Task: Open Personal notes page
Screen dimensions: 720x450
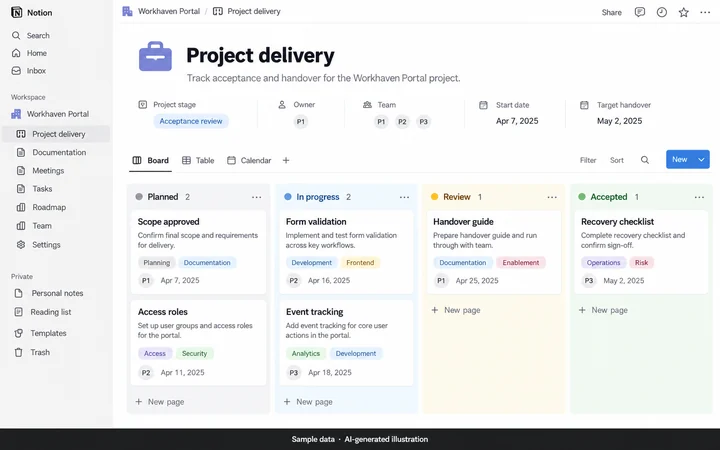Action: (x=49, y=293)
